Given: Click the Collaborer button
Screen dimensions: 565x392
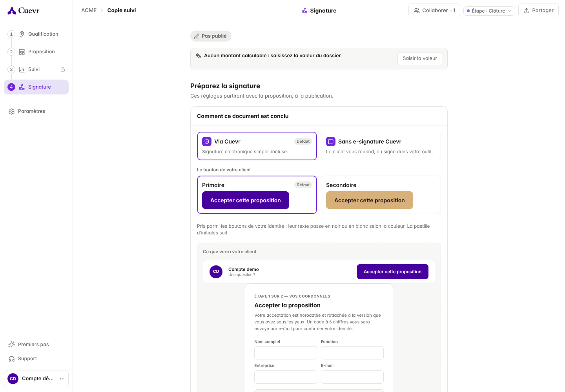Looking at the screenshot, I should pos(434,11).
